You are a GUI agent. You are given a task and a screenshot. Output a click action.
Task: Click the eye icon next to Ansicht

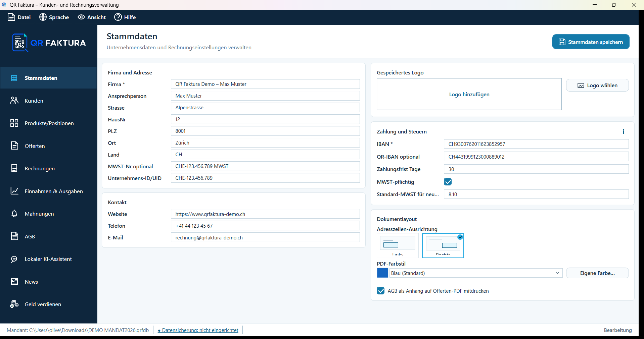point(81,17)
